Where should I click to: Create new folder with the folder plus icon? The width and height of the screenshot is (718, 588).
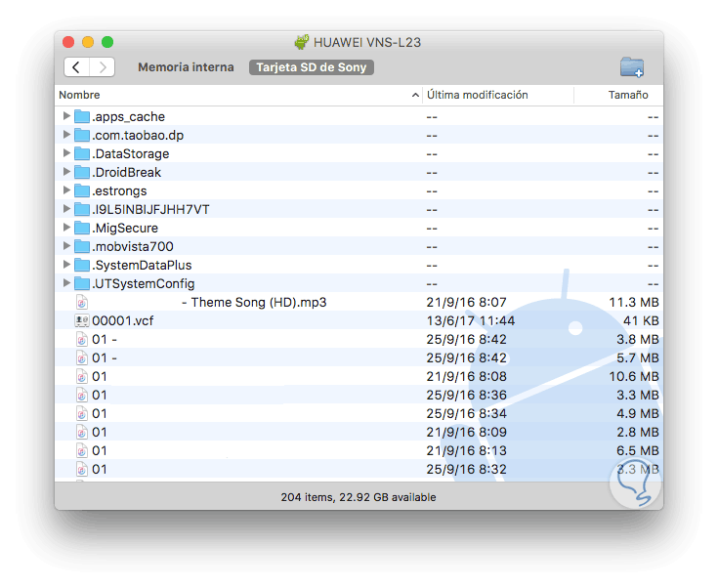[632, 67]
